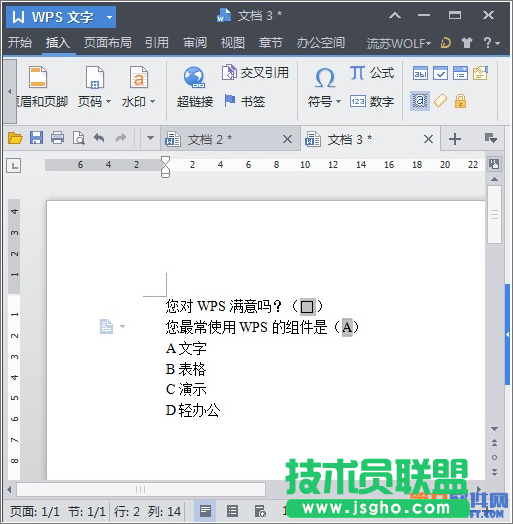The image size is (513, 524).
Task: Open the 引用 ribbon tab
Action: tap(157, 43)
